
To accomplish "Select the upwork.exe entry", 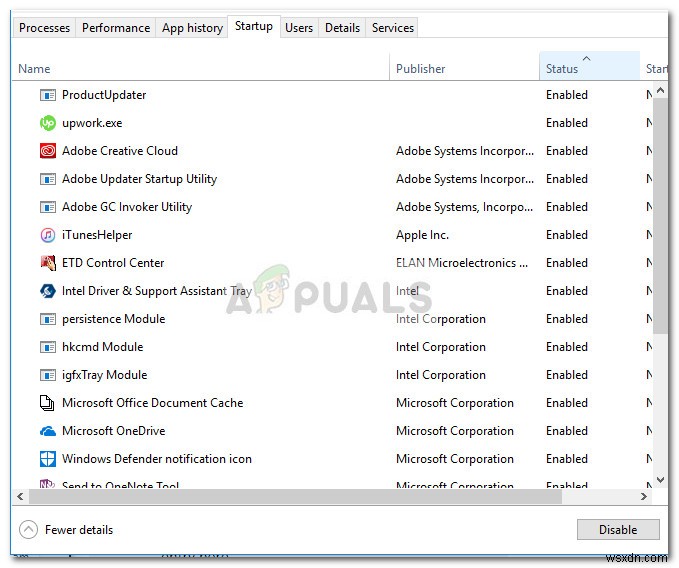I will point(92,123).
